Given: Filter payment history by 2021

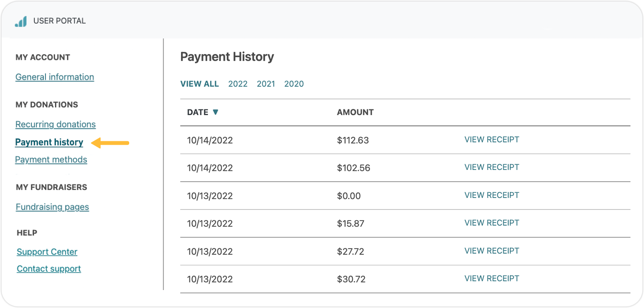Looking at the screenshot, I should point(266,84).
